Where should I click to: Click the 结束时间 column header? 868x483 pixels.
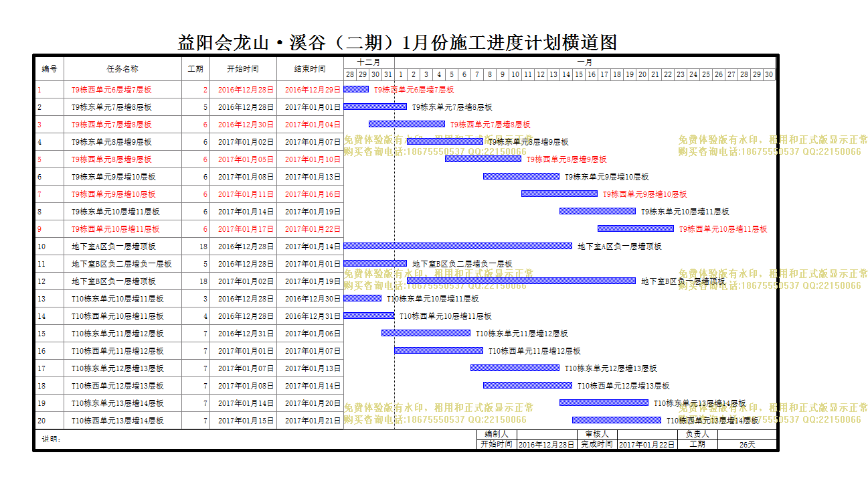[310, 69]
